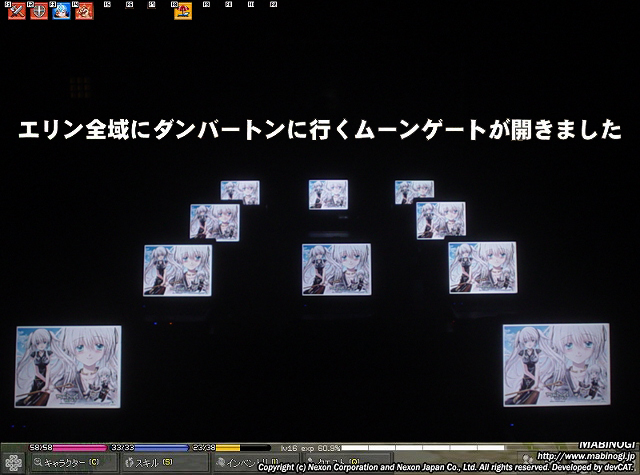Open the キャラクター (C) window

click(73, 463)
